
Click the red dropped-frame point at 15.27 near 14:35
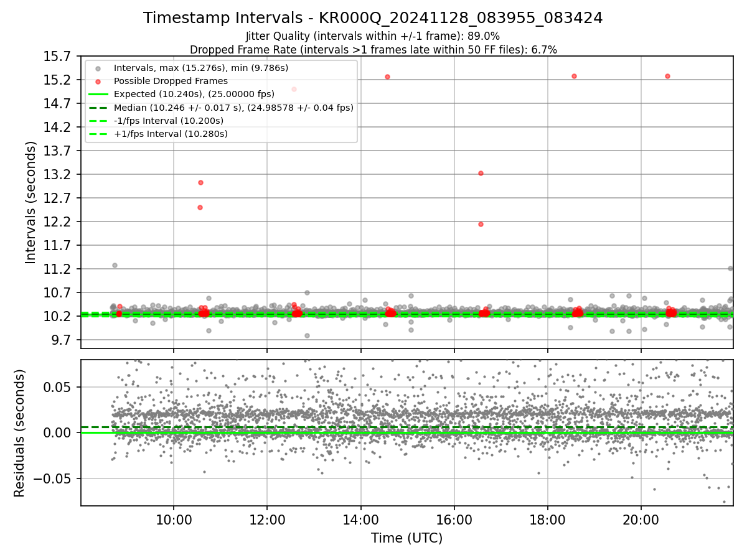pos(387,77)
